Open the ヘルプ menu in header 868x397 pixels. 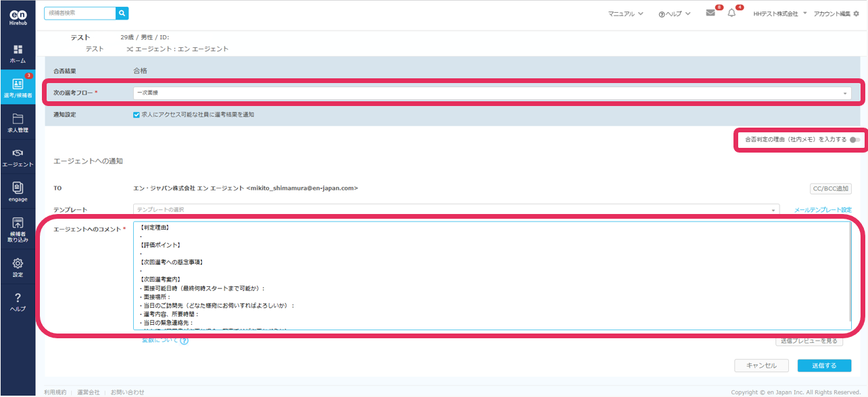pos(674,14)
